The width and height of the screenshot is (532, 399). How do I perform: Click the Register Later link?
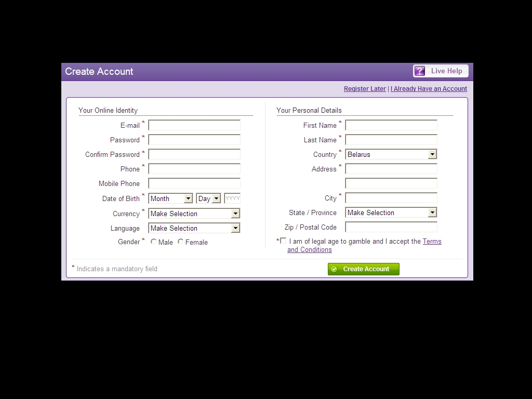tap(365, 89)
